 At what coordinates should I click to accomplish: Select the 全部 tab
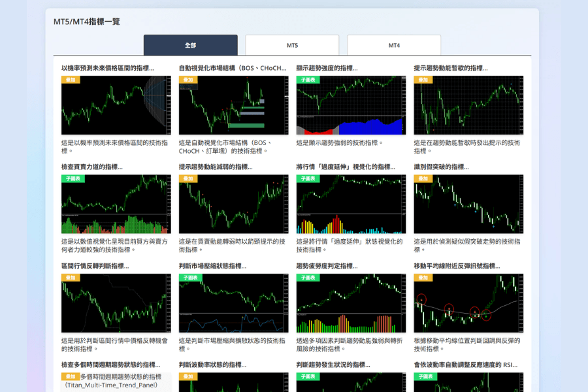(x=191, y=45)
